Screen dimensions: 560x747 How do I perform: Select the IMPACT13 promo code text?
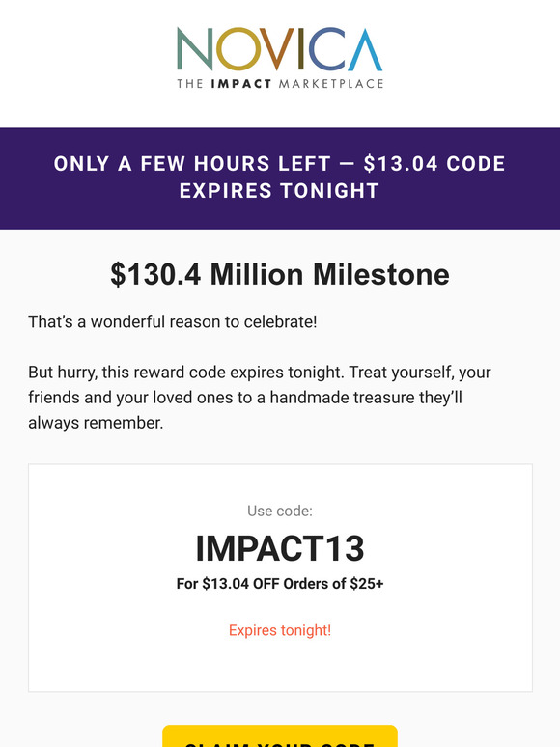pyautogui.click(x=280, y=548)
